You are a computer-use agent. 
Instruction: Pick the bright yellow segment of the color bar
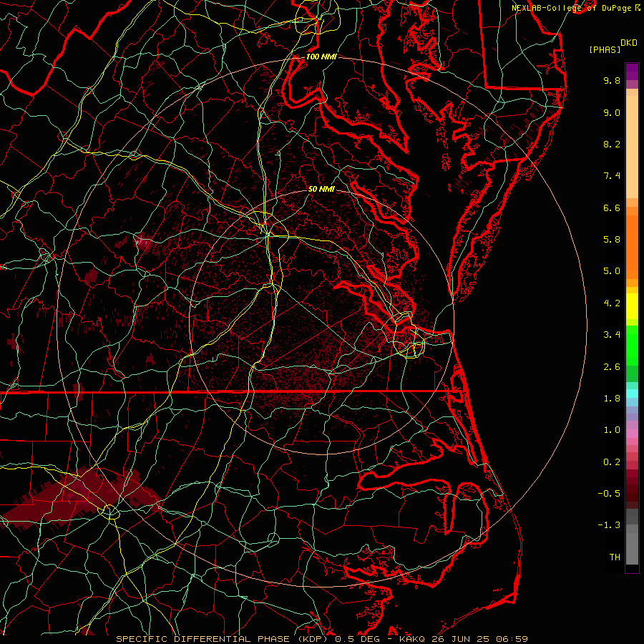click(632, 306)
